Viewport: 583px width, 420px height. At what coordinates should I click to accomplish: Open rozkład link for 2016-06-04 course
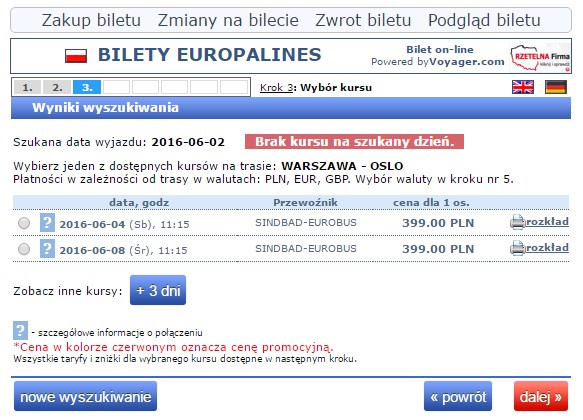547,222
